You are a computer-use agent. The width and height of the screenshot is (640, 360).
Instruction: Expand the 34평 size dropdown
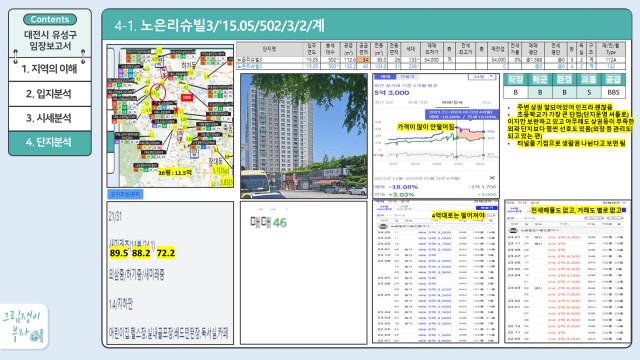point(483,77)
